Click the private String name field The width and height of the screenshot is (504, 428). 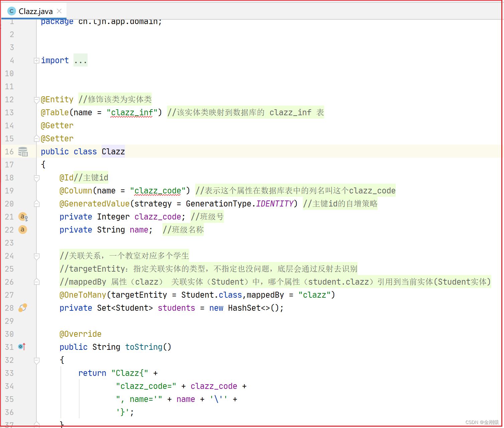(x=106, y=230)
